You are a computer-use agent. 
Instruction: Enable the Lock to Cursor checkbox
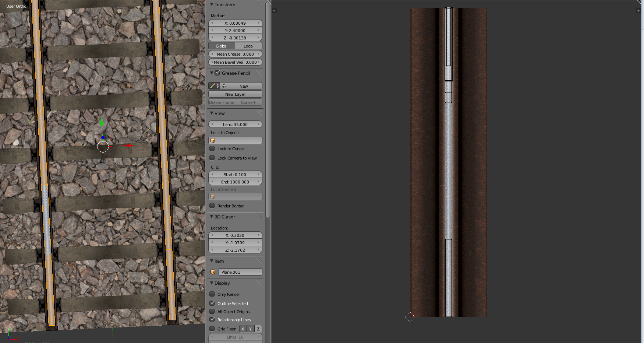point(212,149)
